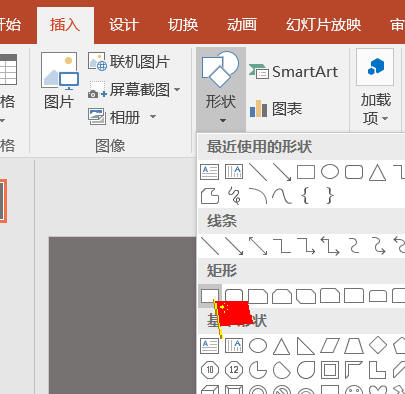The width and height of the screenshot is (405, 394).
Task: Click 联机图片 online pictures button
Action: pyautogui.click(x=129, y=62)
